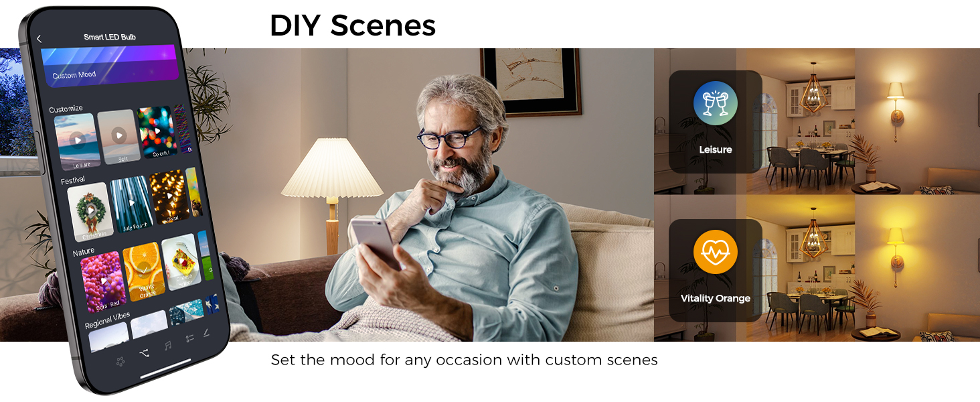Image resolution: width=980 pixels, height=402 pixels.
Task: Tap the edit pencil tab icon
Action: coord(207,332)
